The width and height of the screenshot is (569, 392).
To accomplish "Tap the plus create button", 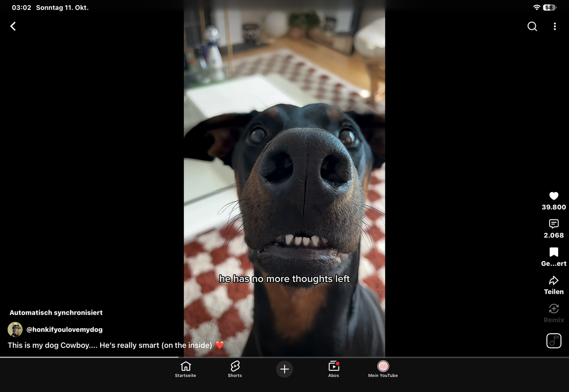I will pos(284,369).
